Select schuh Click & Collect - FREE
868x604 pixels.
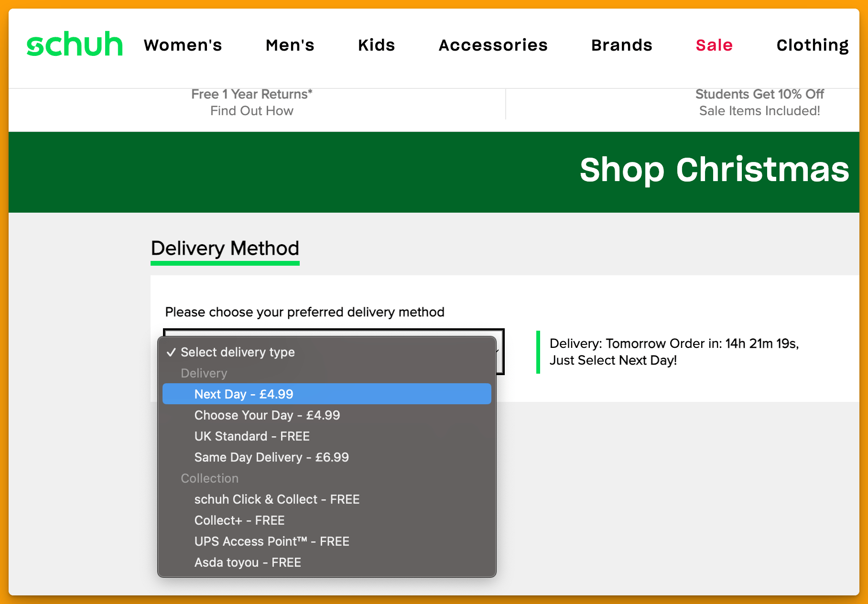point(327,499)
